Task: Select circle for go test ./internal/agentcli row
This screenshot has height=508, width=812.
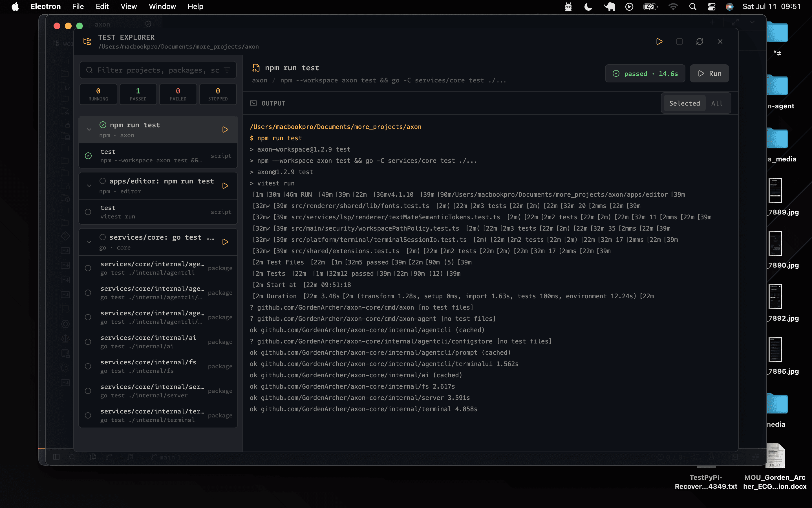Action: [x=88, y=268]
